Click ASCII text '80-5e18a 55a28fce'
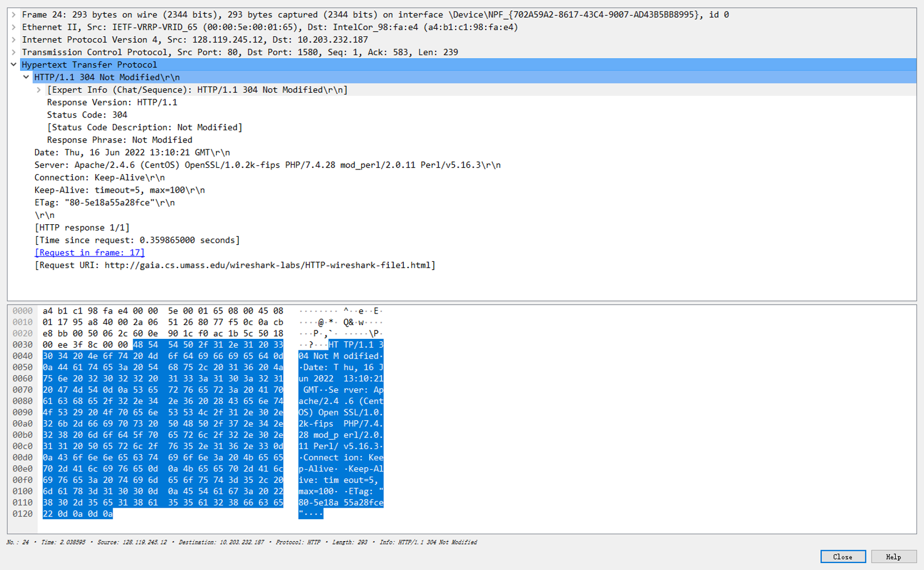 [x=341, y=503]
